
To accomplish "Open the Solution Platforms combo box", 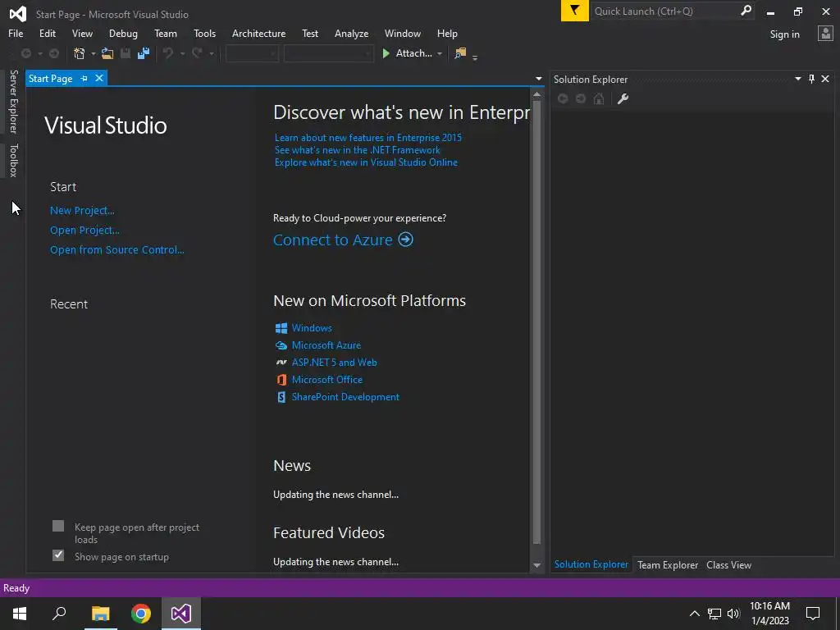I will 328,53.
